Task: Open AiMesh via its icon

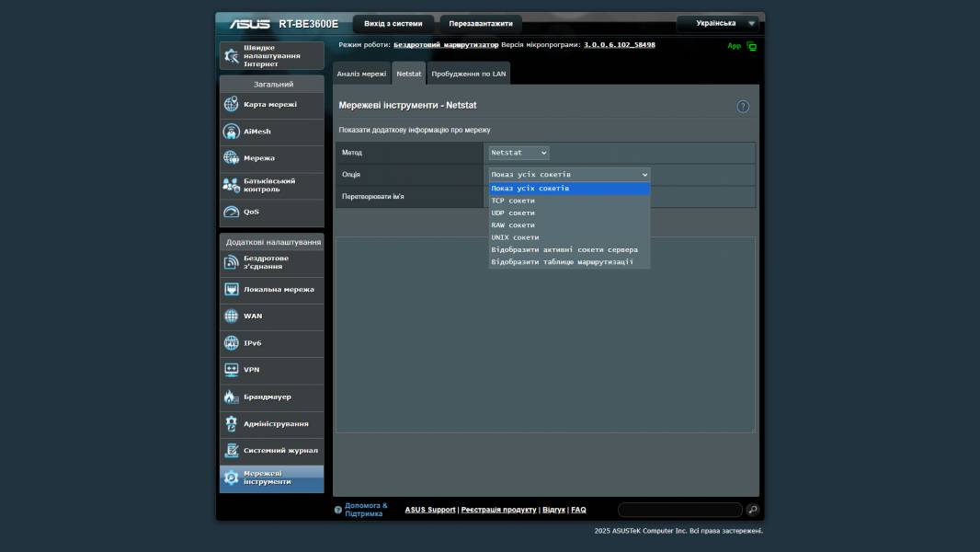Action: pyautogui.click(x=232, y=132)
